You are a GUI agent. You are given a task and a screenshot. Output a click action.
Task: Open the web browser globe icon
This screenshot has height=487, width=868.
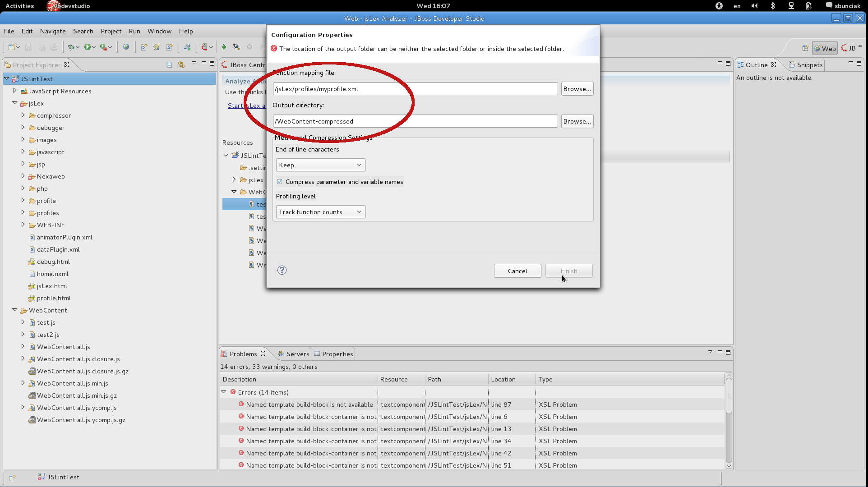[126, 47]
